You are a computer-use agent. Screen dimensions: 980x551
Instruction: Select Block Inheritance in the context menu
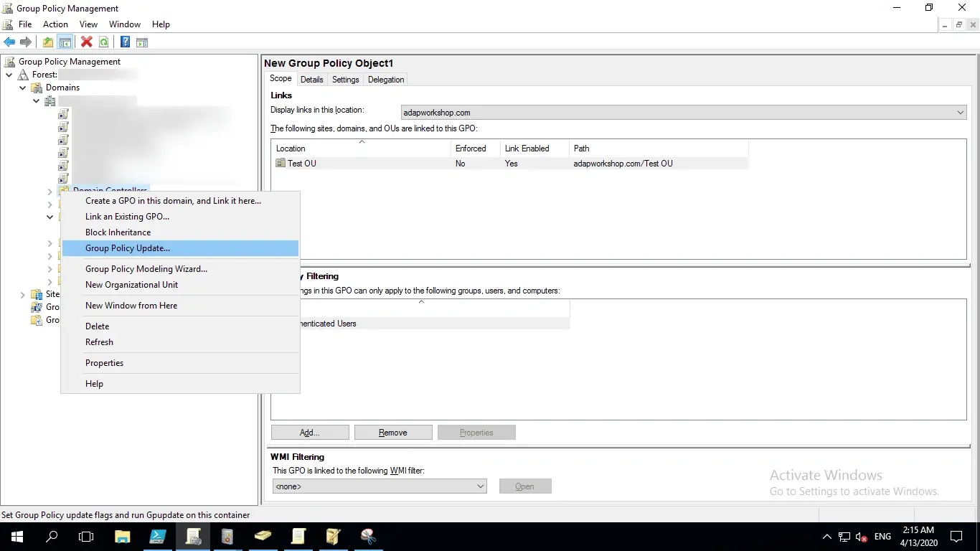click(180, 232)
